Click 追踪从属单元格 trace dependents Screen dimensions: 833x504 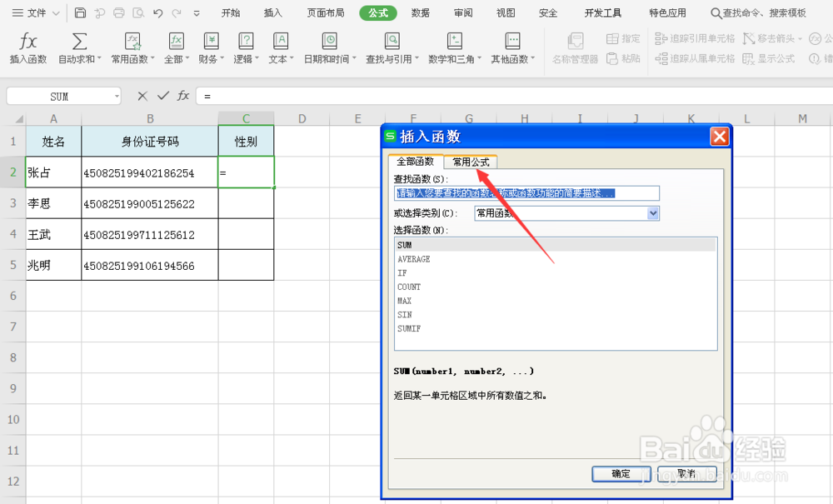pos(695,58)
